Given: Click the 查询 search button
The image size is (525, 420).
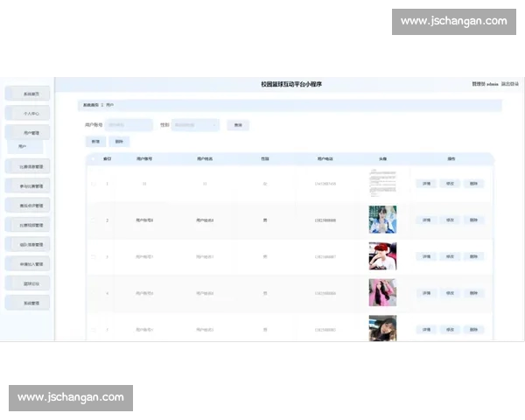Looking at the screenshot, I should tap(238, 125).
